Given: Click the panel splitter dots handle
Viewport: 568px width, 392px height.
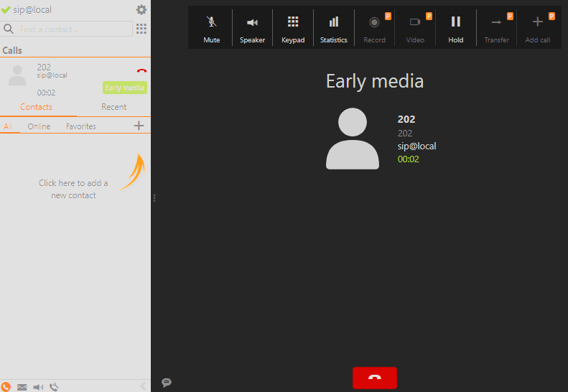Looking at the screenshot, I should click(154, 198).
